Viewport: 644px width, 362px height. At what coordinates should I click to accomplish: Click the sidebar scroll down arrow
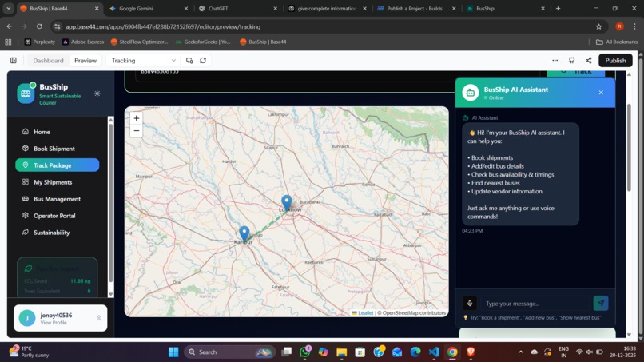pyautogui.click(x=110, y=294)
